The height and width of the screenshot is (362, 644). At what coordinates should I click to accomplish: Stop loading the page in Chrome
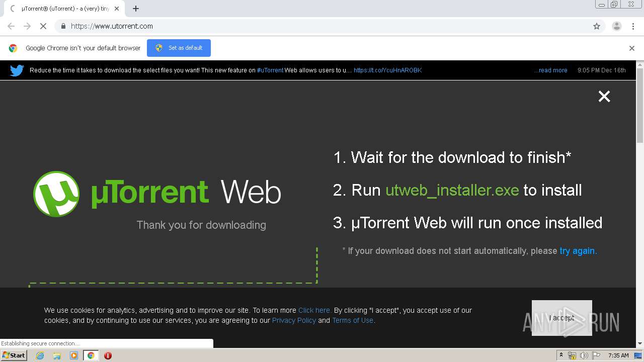pos(43,26)
